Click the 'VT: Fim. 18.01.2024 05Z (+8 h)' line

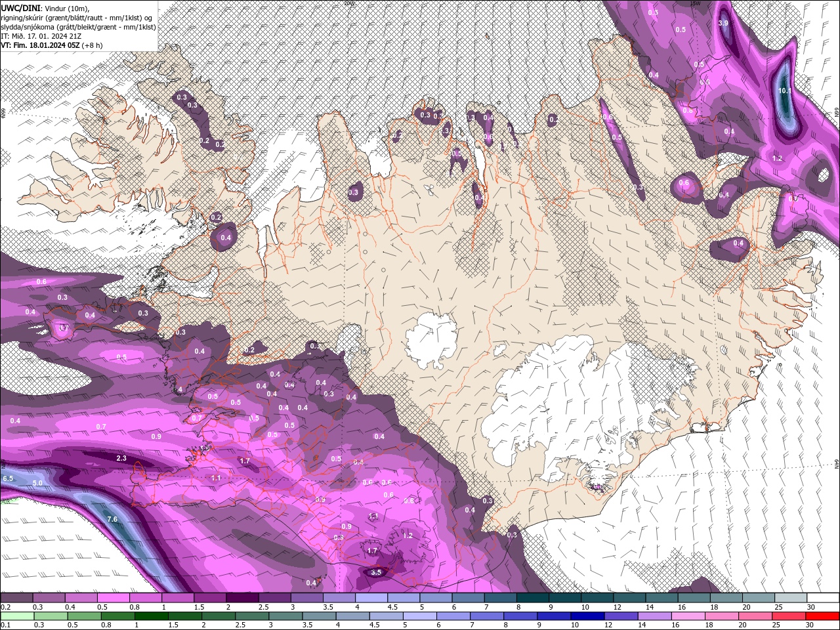52,45
